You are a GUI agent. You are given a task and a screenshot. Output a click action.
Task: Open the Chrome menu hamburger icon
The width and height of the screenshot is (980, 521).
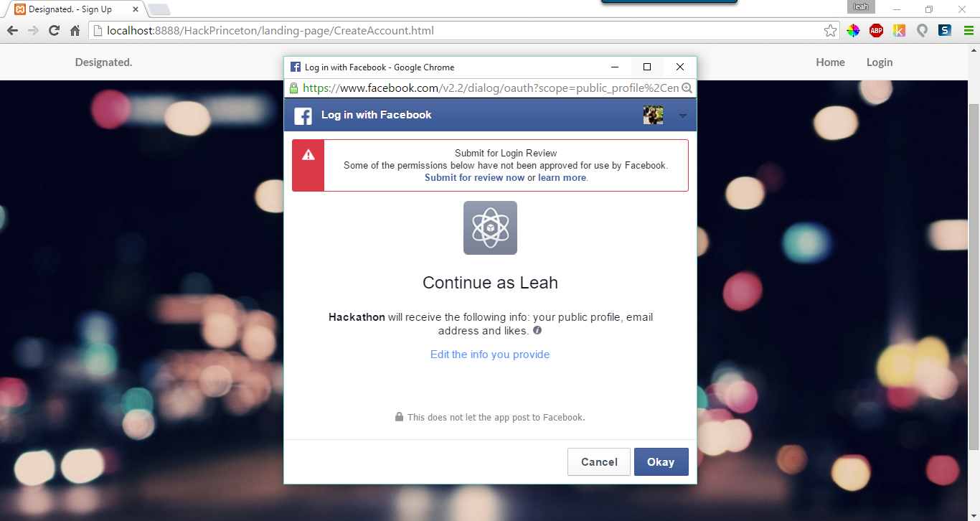968,31
